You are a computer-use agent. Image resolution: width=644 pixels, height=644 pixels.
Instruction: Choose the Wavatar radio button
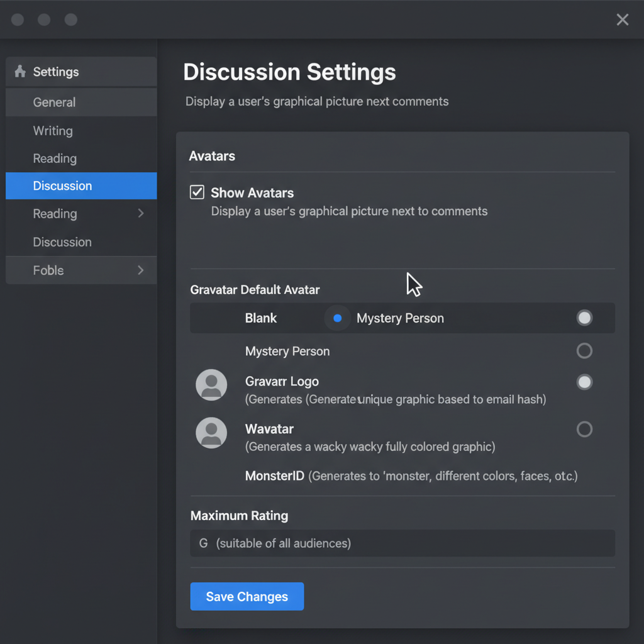584,429
